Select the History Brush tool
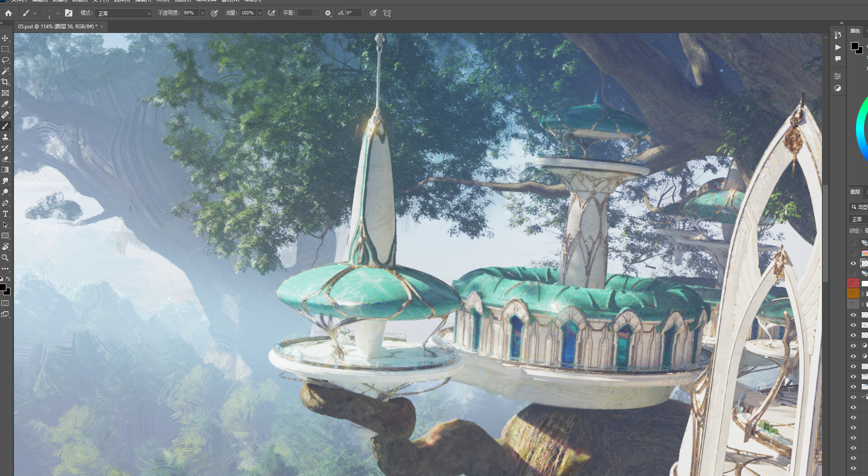The height and width of the screenshot is (476, 868). pos(5,148)
